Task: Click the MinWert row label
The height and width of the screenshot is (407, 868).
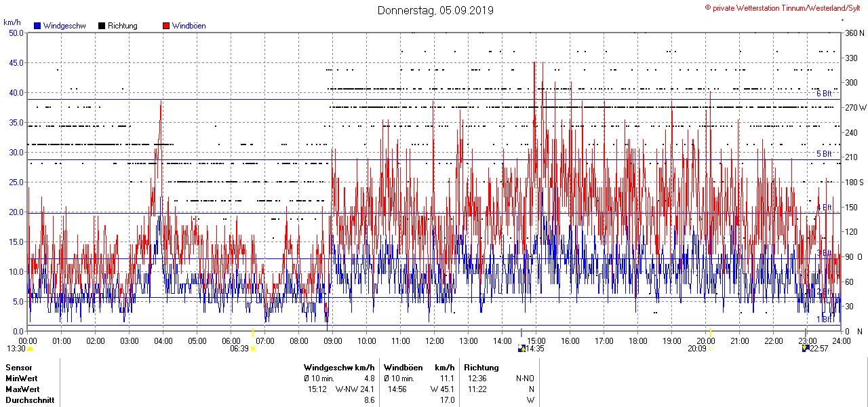Action: click(x=23, y=379)
